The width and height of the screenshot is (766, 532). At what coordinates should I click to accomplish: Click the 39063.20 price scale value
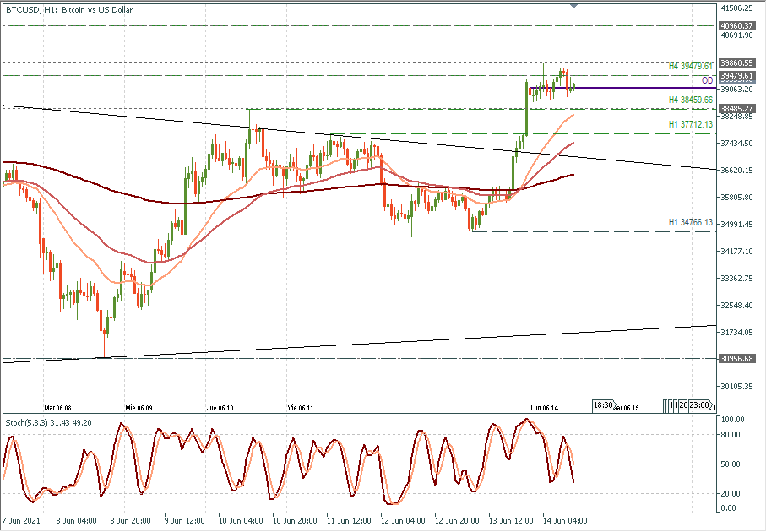pyautogui.click(x=736, y=89)
